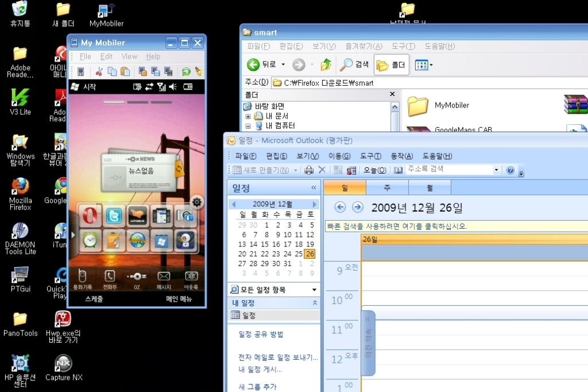Tap the 스케줄 softkey on phone
Image resolution: width=588 pixels, height=392 pixels.
(x=94, y=299)
